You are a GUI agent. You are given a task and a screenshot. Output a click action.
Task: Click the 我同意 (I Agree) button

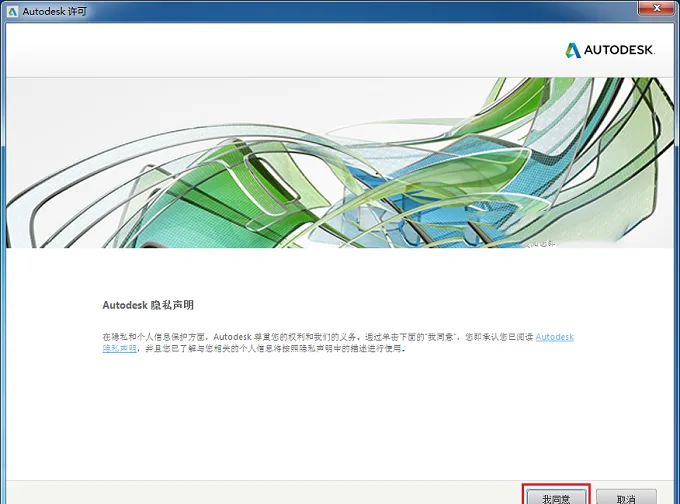coord(556,496)
